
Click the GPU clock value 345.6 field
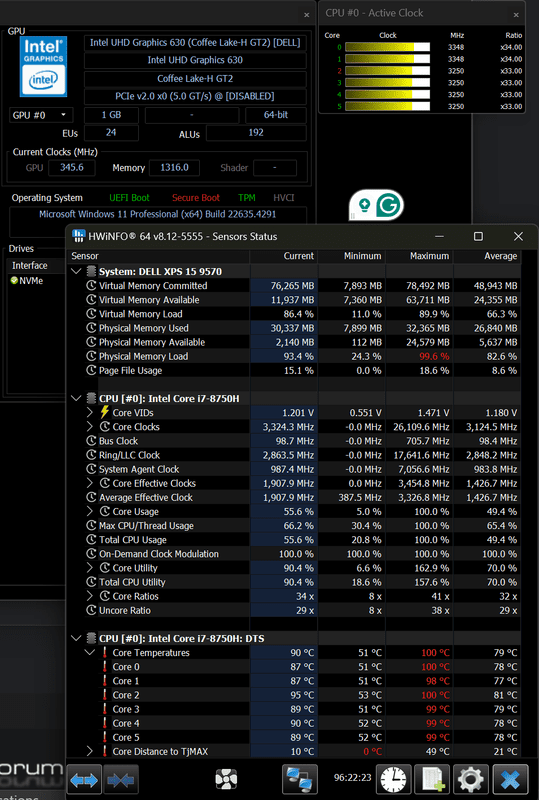coord(71,168)
